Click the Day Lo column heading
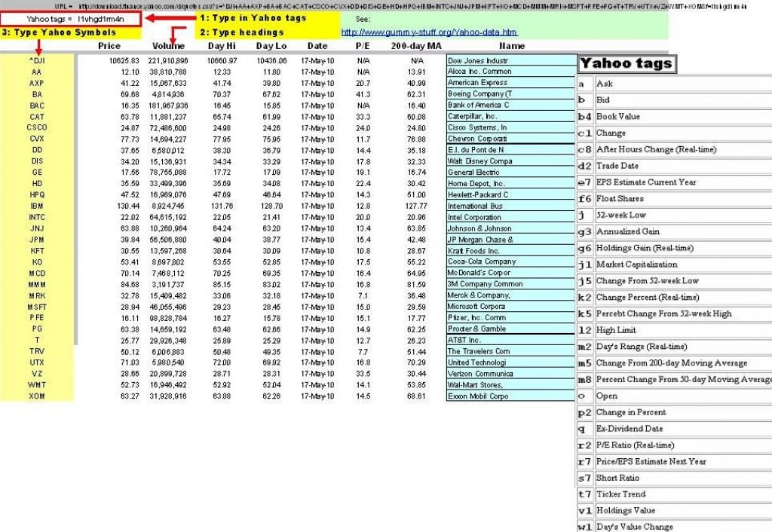772x532 pixels. [271, 46]
